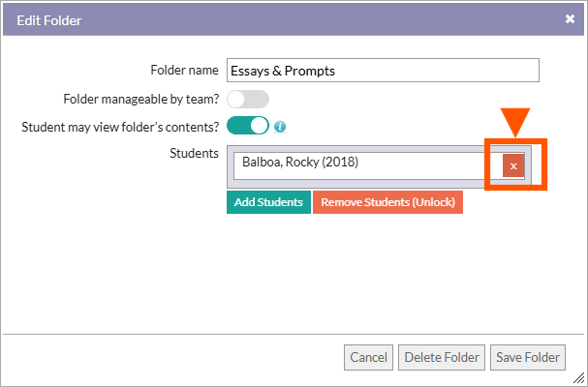The height and width of the screenshot is (387, 588).
Task: Remove Balboa, Rocky with red x
Action: point(513,165)
